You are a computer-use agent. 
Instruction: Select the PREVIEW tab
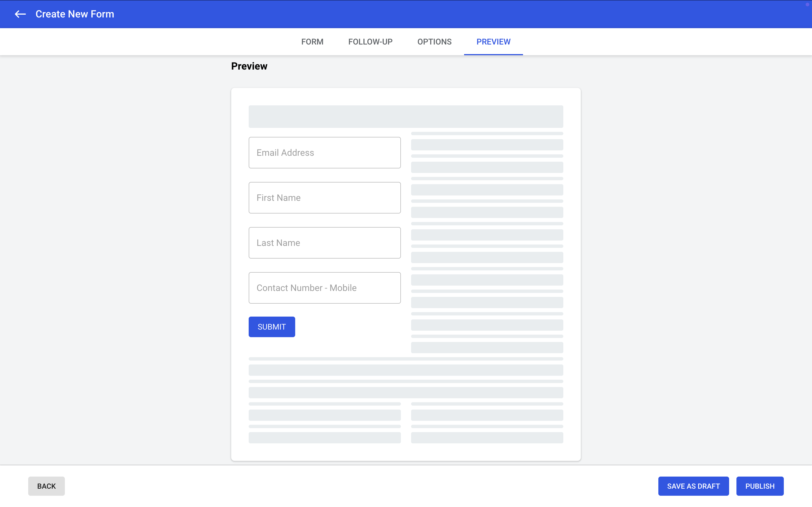pos(493,42)
